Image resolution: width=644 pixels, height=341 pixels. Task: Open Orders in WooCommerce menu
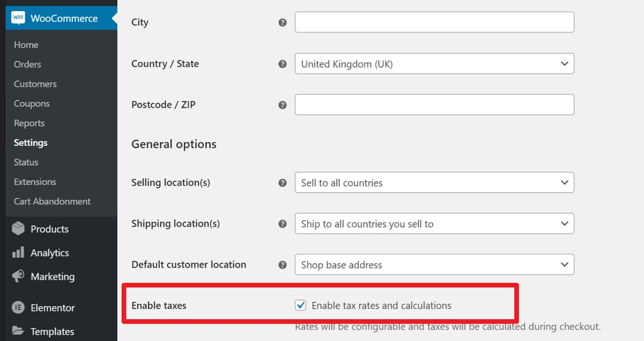coord(27,64)
